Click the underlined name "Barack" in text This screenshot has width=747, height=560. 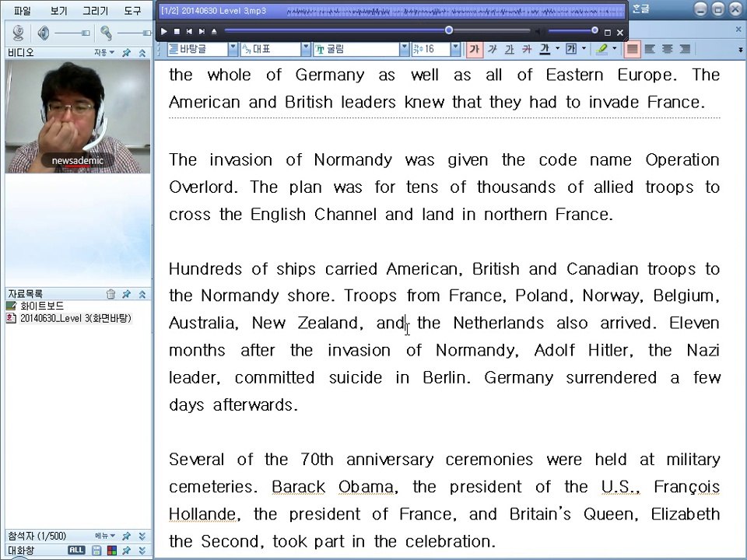coord(298,487)
